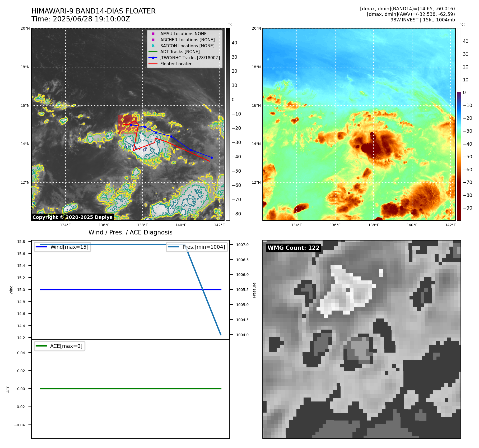Viewport: 479px width, 448px height.
Task: Click the magenta AMSU square marker in legend
Action: pyautogui.click(x=153, y=34)
